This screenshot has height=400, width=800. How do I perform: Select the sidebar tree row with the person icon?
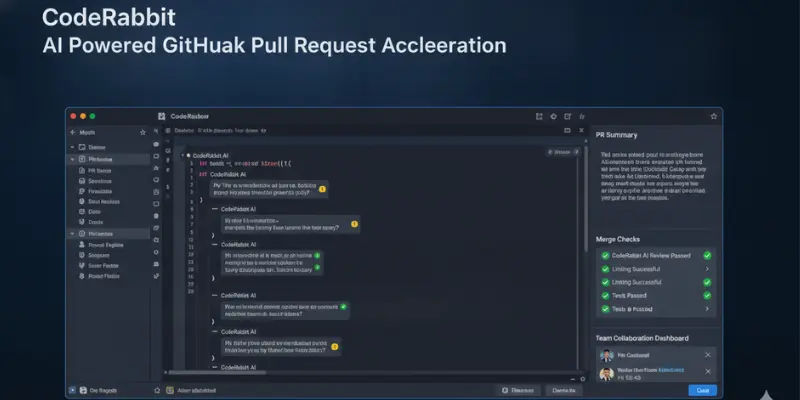[x=110, y=245]
